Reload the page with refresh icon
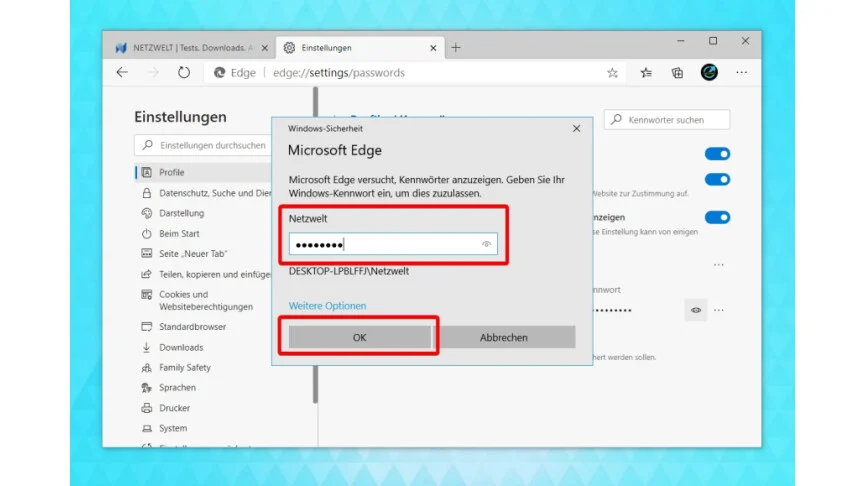This screenshot has height=486, width=864. click(183, 72)
